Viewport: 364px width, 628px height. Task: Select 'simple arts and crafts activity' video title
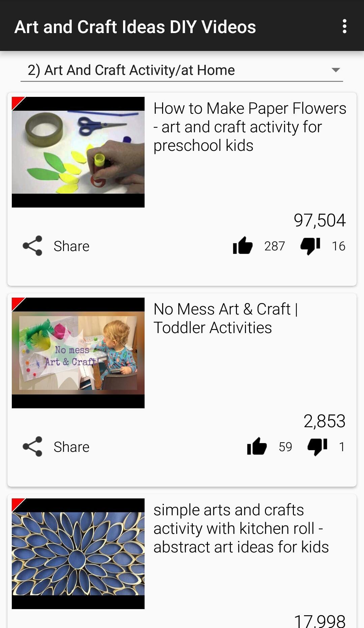(x=241, y=528)
